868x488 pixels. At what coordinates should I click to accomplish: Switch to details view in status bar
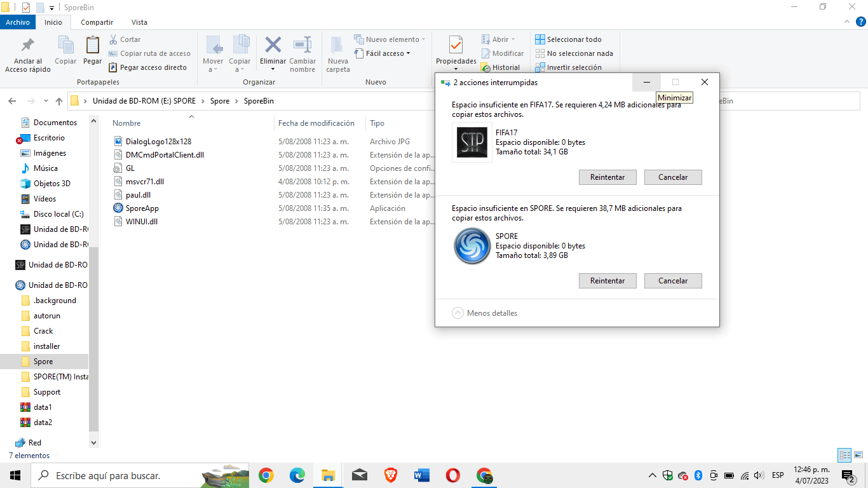pyautogui.click(x=844, y=455)
